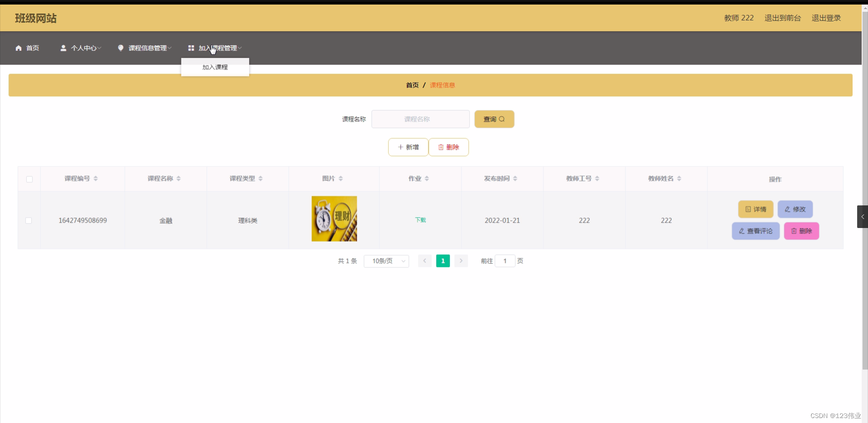
Task: Select 加入课程 from the open menu
Action: (x=215, y=67)
